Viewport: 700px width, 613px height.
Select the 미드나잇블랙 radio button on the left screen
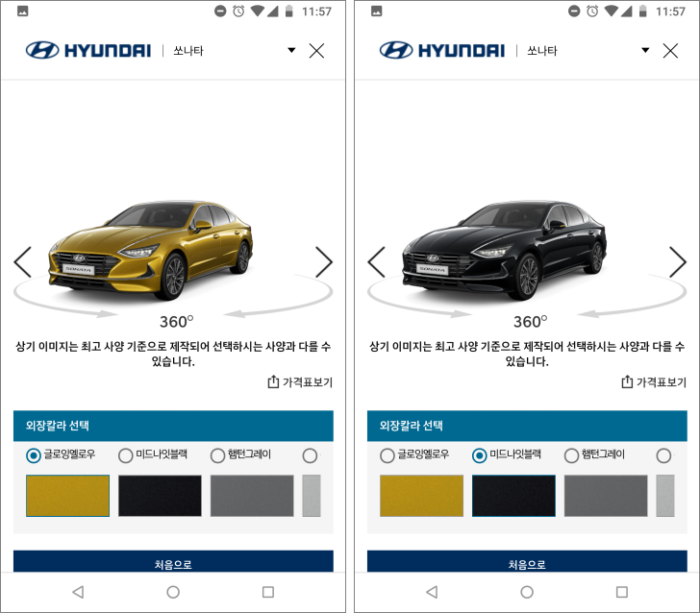pyautogui.click(x=125, y=455)
